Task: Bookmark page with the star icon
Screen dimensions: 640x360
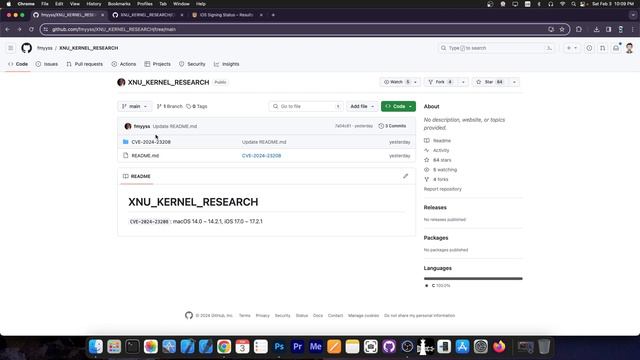Action: (x=562, y=29)
